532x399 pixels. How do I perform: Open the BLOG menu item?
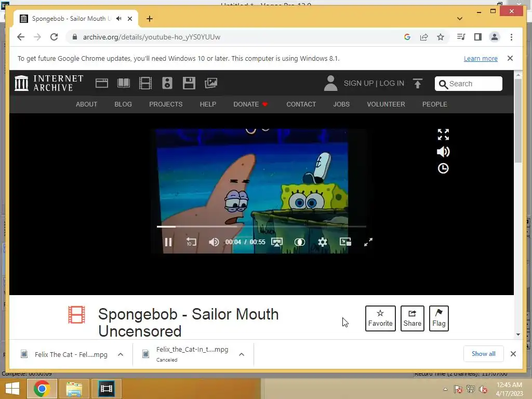[x=123, y=104]
